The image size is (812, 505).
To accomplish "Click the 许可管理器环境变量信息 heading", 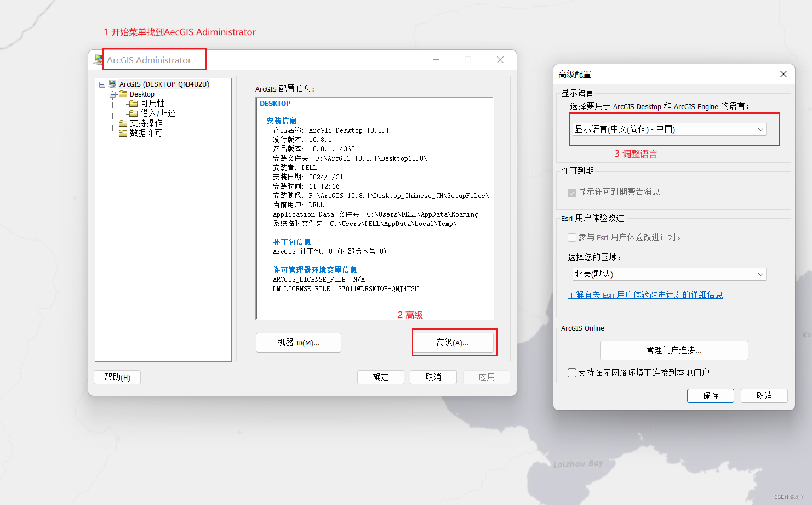I will tap(315, 270).
